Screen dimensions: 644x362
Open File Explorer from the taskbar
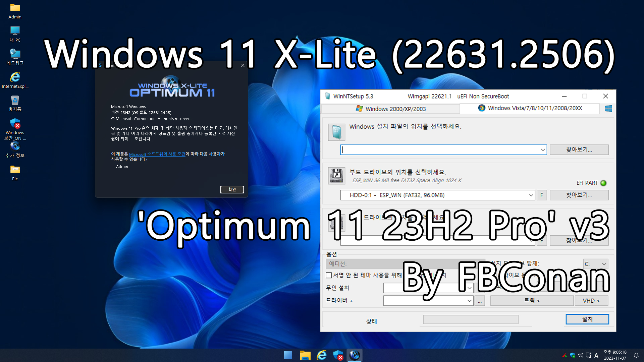click(305, 355)
